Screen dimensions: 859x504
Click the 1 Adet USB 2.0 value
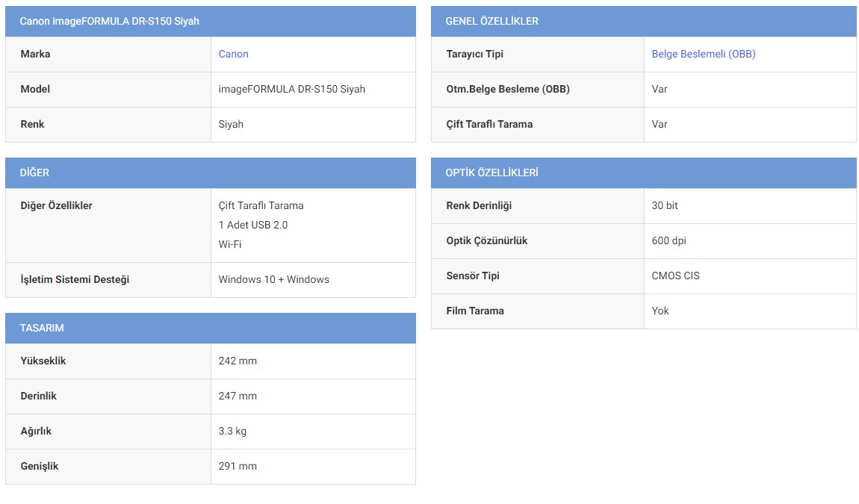[x=252, y=225]
